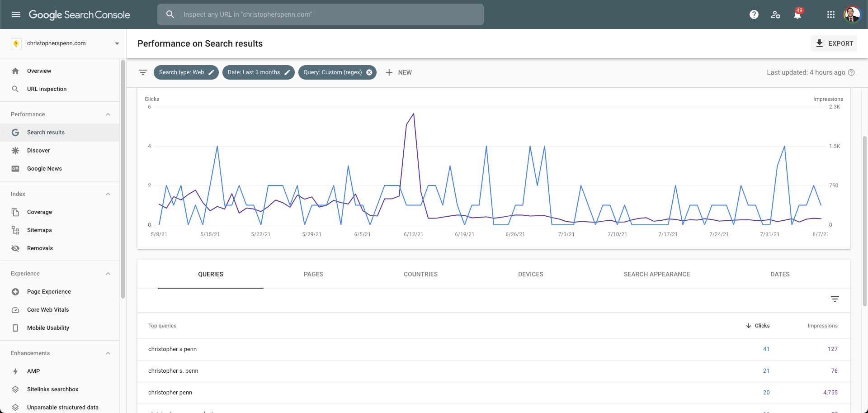Click the 41 clicks value

pyautogui.click(x=766, y=349)
